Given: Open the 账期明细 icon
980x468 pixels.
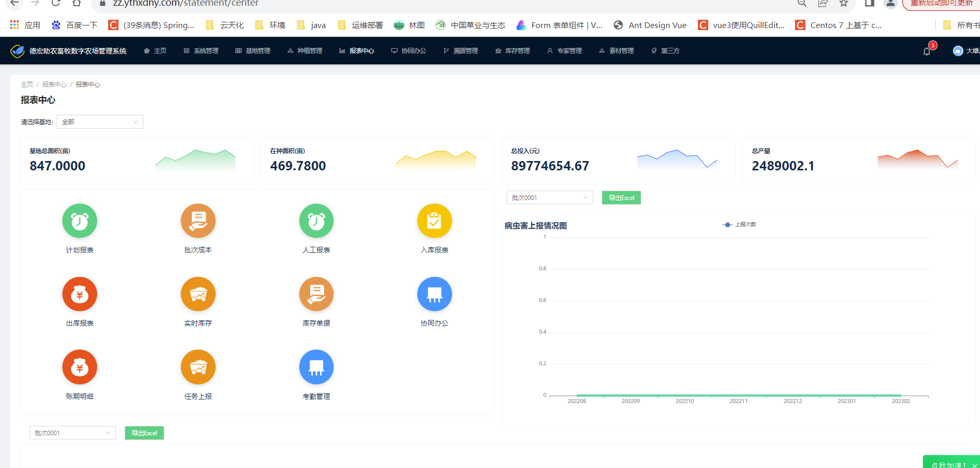Looking at the screenshot, I should point(80,367).
